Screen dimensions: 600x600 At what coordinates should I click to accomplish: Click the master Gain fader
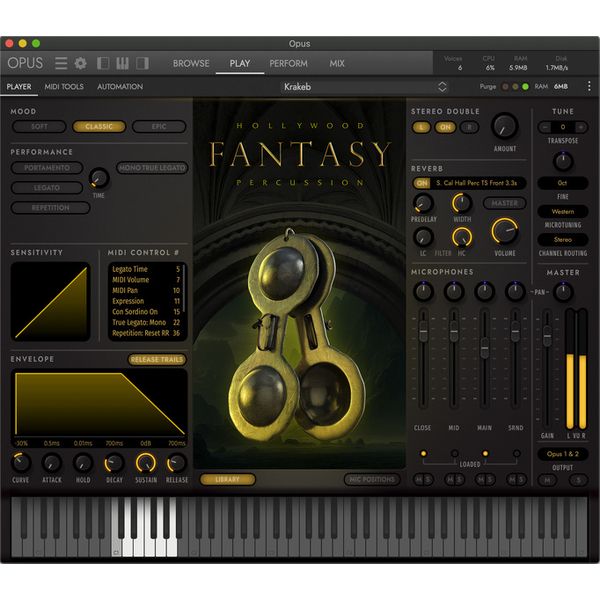[548, 336]
